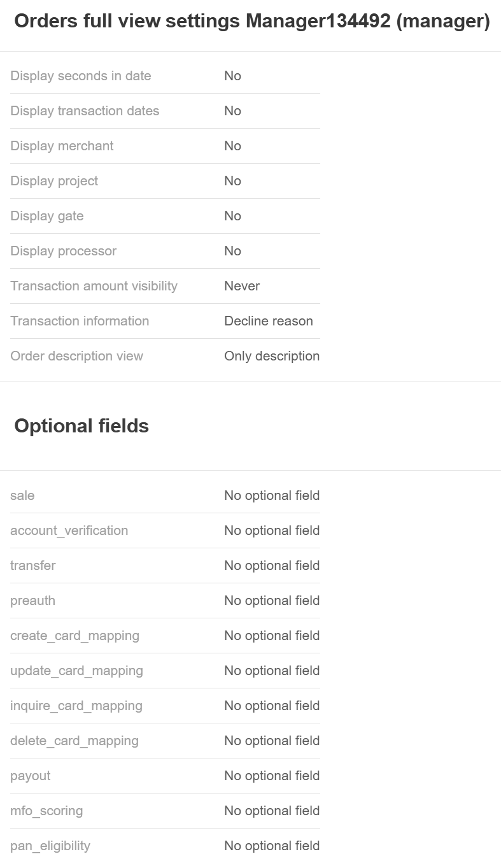Select the 'mfo_scoring' field label
The width and height of the screenshot is (501, 868).
pyautogui.click(x=46, y=811)
